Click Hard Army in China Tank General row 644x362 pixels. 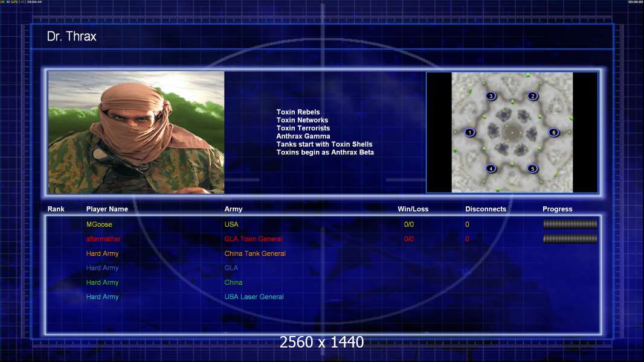tap(102, 253)
